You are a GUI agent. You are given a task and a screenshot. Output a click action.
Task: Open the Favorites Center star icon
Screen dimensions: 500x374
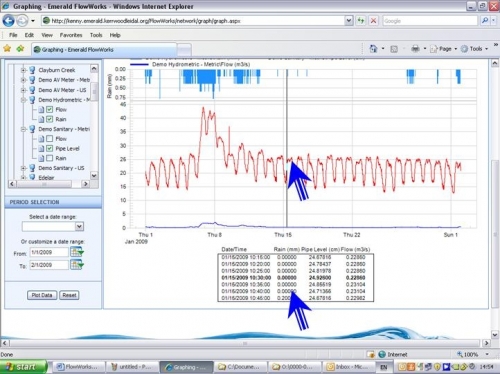click(7, 49)
